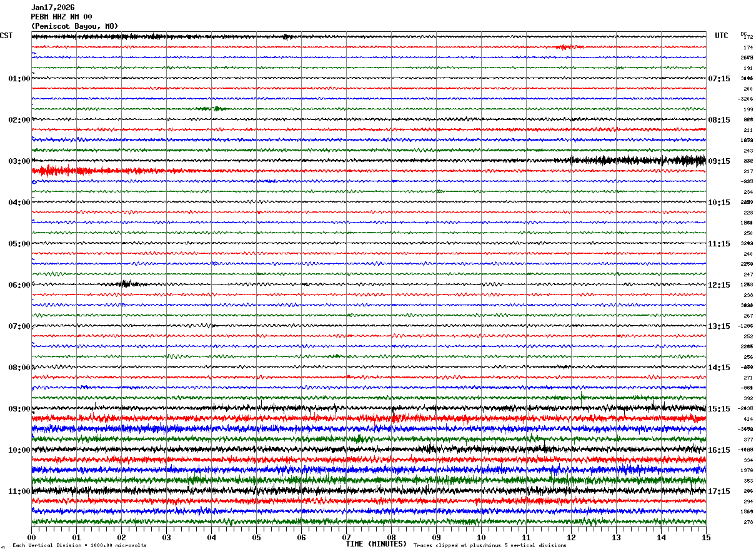Click the 14:15 UTC time label
The width and height of the screenshot is (756, 554).
point(719,368)
